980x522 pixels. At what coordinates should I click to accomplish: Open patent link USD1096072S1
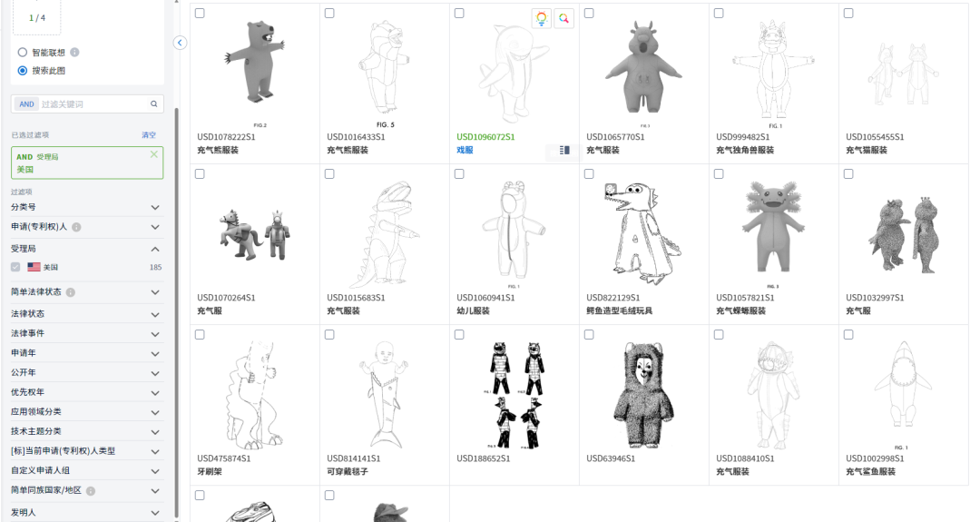[485, 137]
